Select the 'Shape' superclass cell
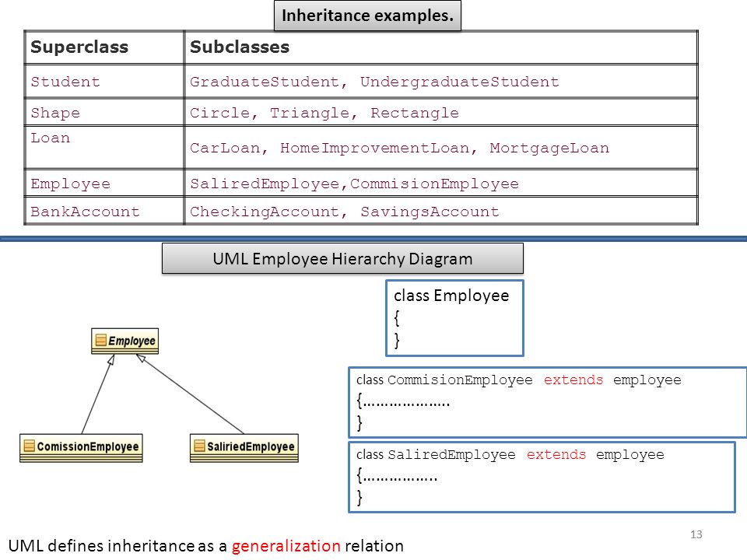The width and height of the screenshot is (747, 560). pos(104,112)
